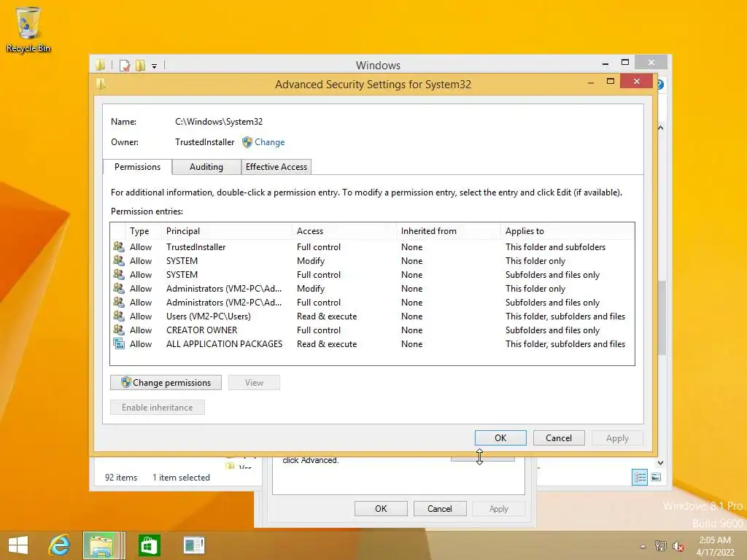
Task: Select SYSTEM entry with Full control
Action: click(x=372, y=275)
